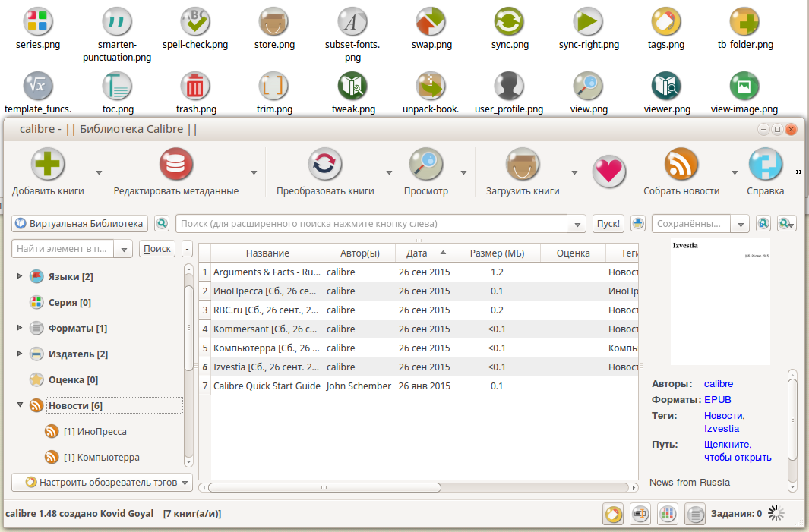Open dropdown arrow next to Загрузить книги
The height and width of the screenshot is (532, 809).
point(574,173)
